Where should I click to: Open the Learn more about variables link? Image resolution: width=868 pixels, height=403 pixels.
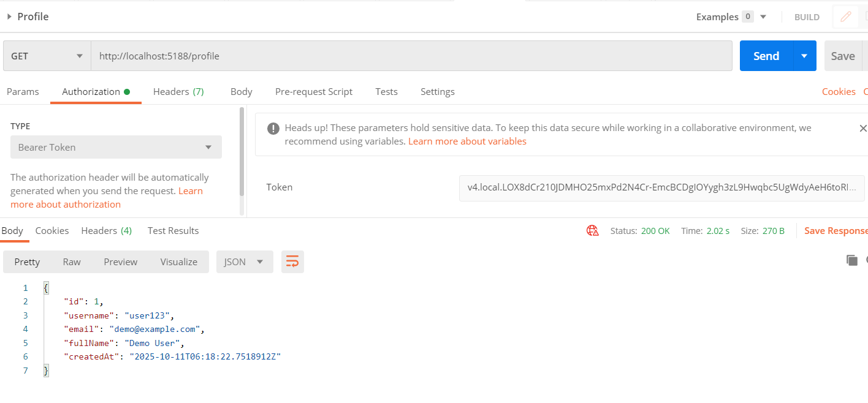click(467, 141)
